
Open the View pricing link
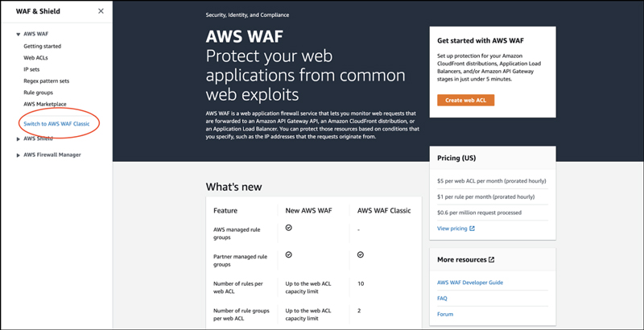[452, 229]
